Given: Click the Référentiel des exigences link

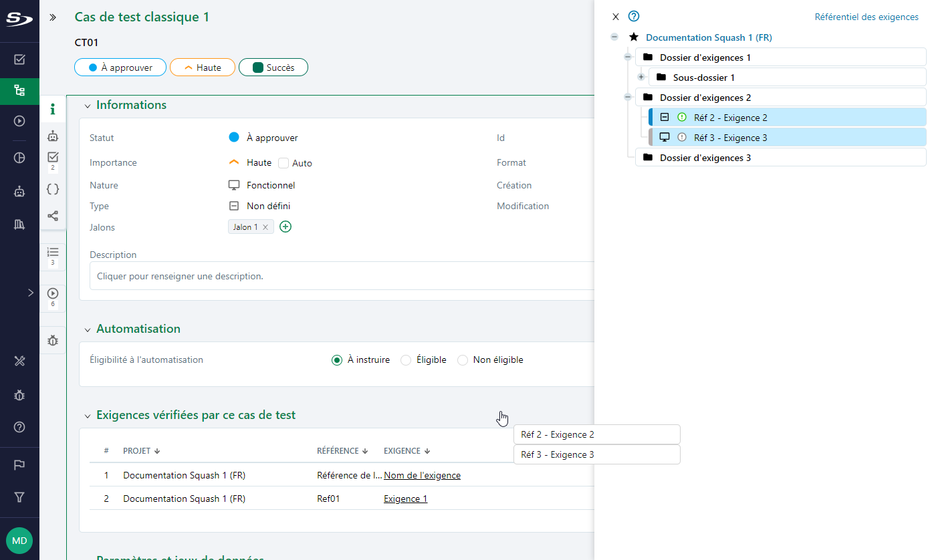Looking at the screenshot, I should point(866,17).
